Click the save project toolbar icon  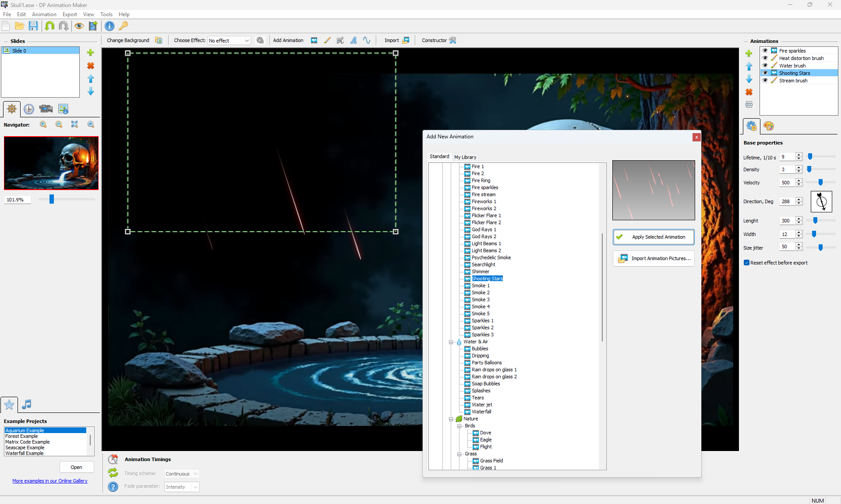pos(33,26)
